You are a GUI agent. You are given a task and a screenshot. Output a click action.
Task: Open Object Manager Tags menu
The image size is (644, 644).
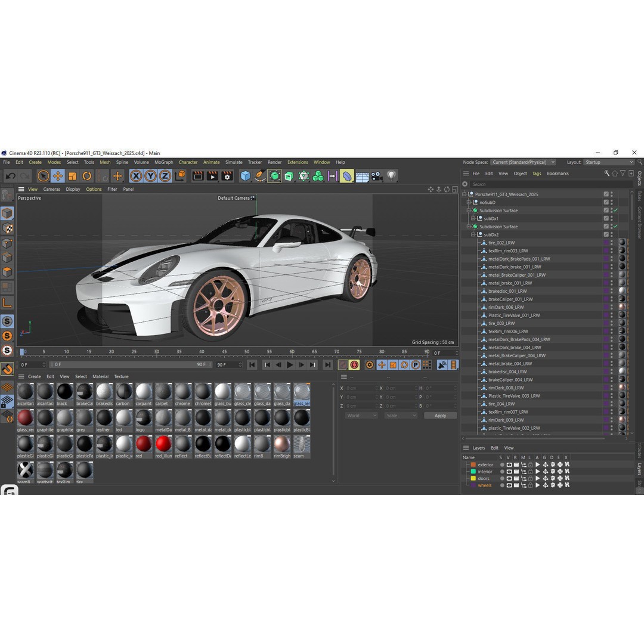[537, 174]
